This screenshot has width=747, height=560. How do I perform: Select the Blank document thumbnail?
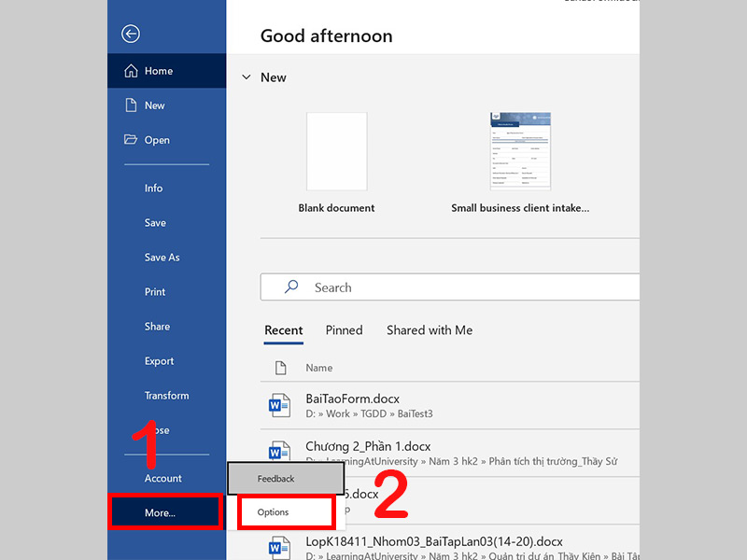pos(337,151)
